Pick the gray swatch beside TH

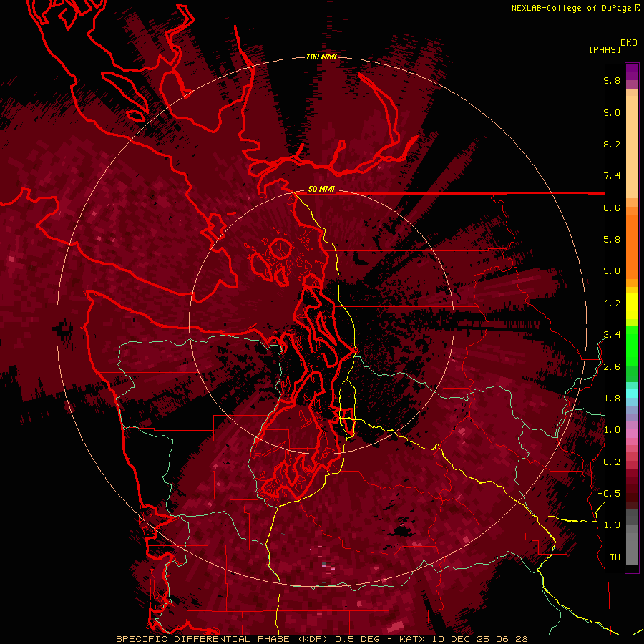click(x=632, y=548)
